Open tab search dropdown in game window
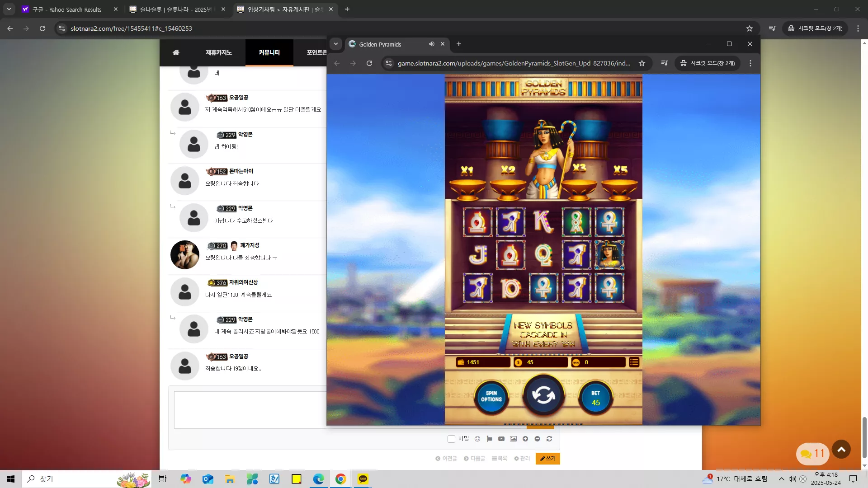The width and height of the screenshot is (868, 488). [336, 44]
